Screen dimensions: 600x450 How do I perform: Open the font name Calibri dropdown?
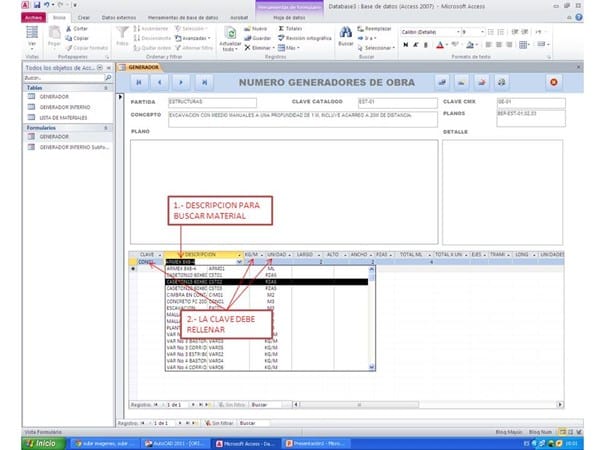click(x=458, y=32)
